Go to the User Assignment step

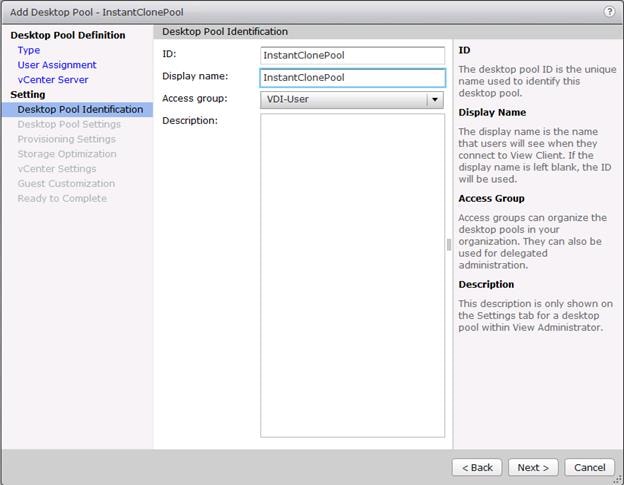pyautogui.click(x=57, y=65)
